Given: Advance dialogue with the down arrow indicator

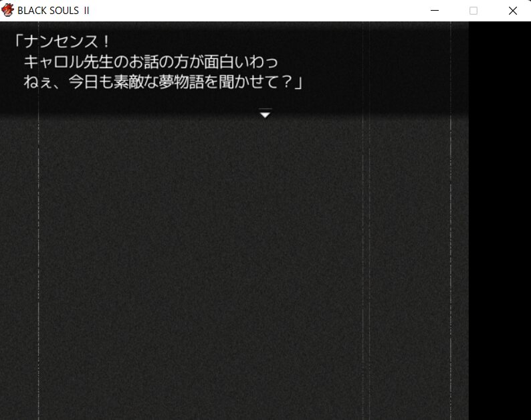Looking at the screenshot, I should click(x=265, y=114).
